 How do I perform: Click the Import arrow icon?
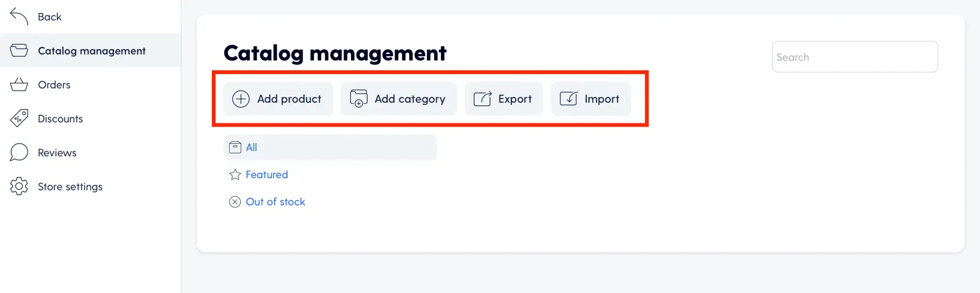tap(568, 98)
